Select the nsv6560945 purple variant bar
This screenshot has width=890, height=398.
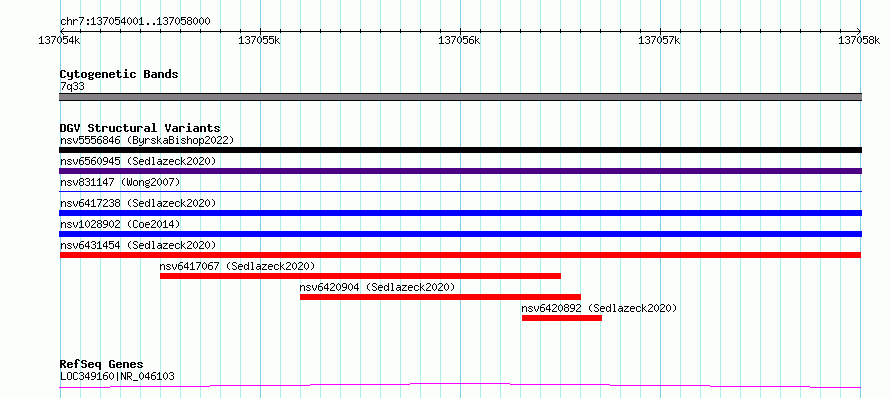(460, 171)
